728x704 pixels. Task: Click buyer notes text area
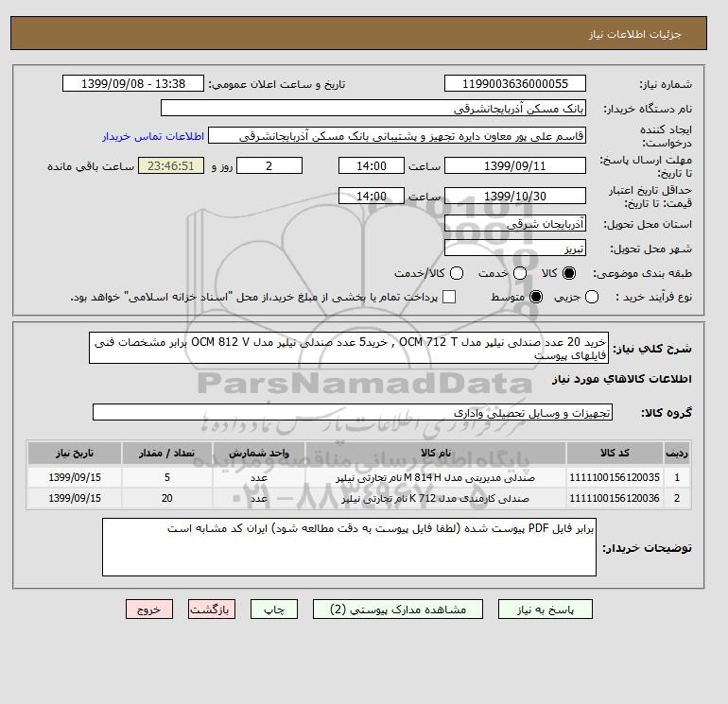[349, 547]
